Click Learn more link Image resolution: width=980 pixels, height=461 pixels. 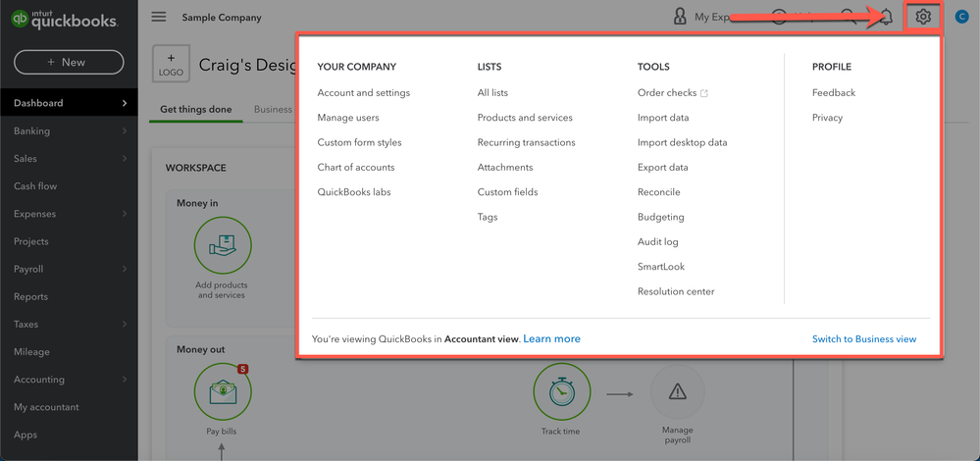coord(552,338)
